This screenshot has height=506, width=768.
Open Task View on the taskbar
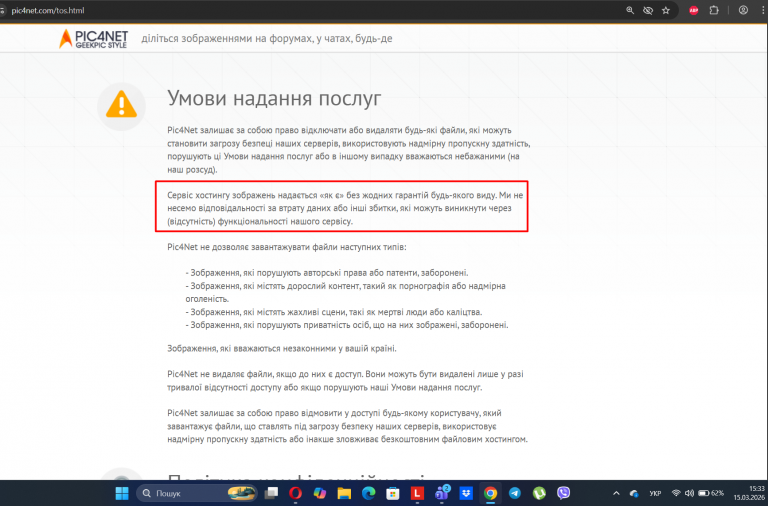(x=271, y=493)
